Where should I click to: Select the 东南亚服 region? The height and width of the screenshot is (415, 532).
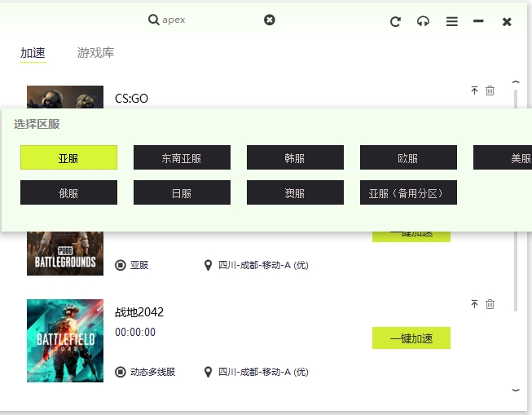[182, 157]
